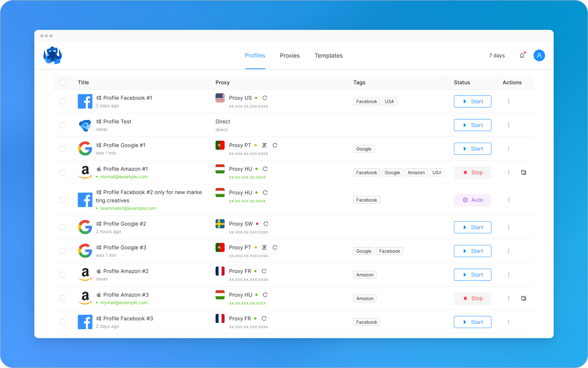Stop the running Profile Amazon #3

click(472, 298)
